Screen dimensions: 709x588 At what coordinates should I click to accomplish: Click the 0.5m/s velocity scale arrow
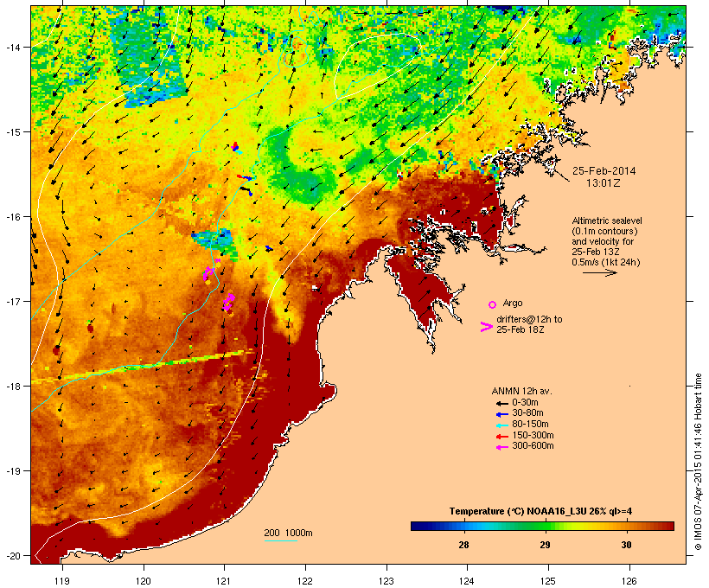tap(599, 272)
